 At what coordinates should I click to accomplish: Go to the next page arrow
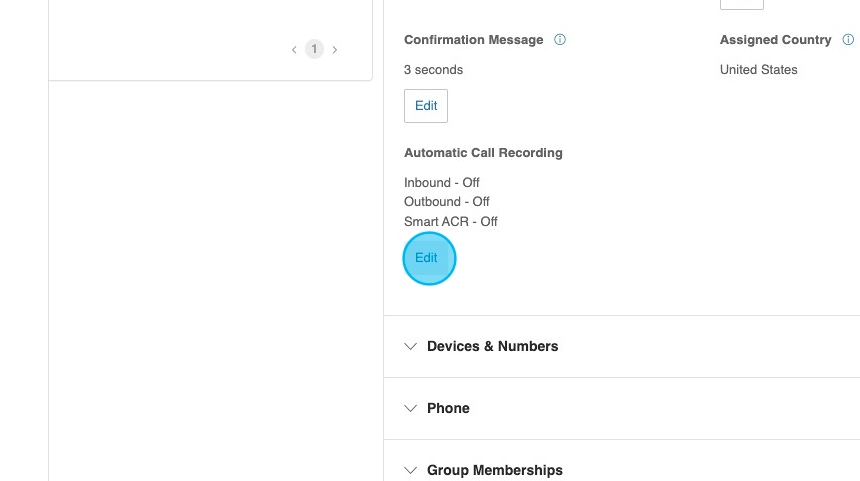coord(335,49)
